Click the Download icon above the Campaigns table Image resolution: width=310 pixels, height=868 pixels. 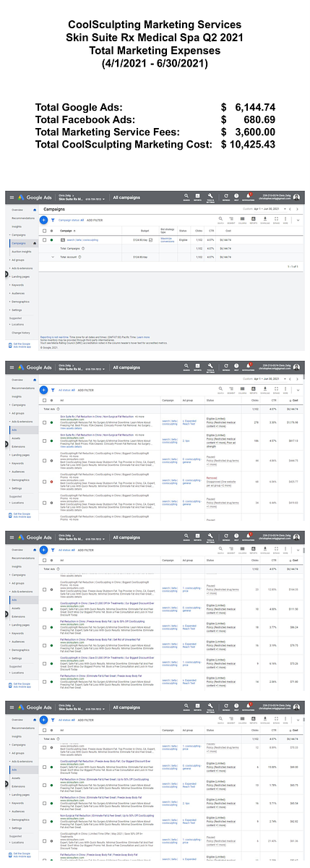click(264, 220)
